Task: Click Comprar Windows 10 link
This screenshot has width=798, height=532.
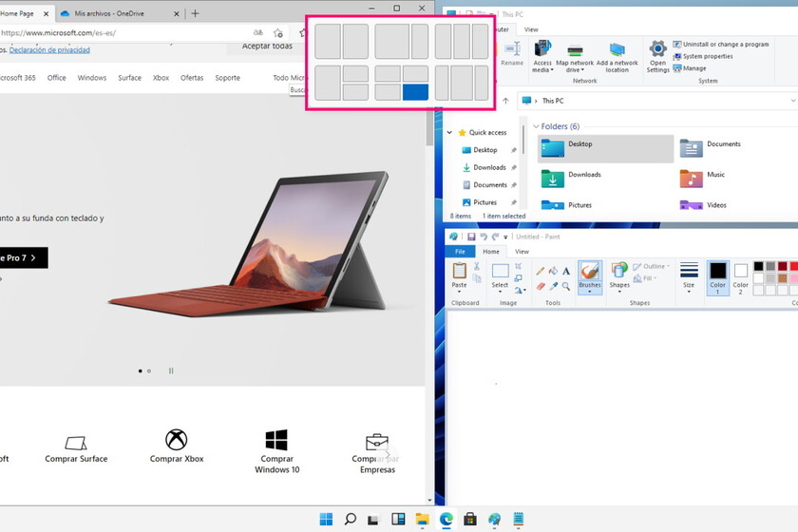Action: (276, 451)
